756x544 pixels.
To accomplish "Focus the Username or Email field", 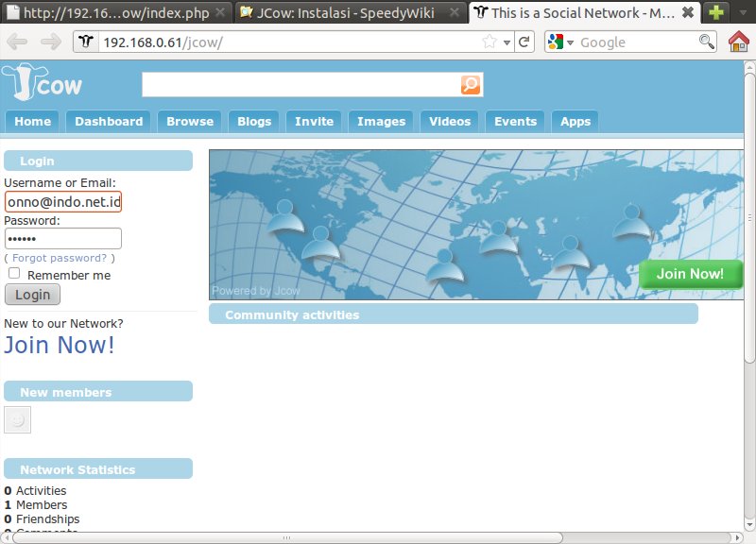I will click(x=63, y=202).
